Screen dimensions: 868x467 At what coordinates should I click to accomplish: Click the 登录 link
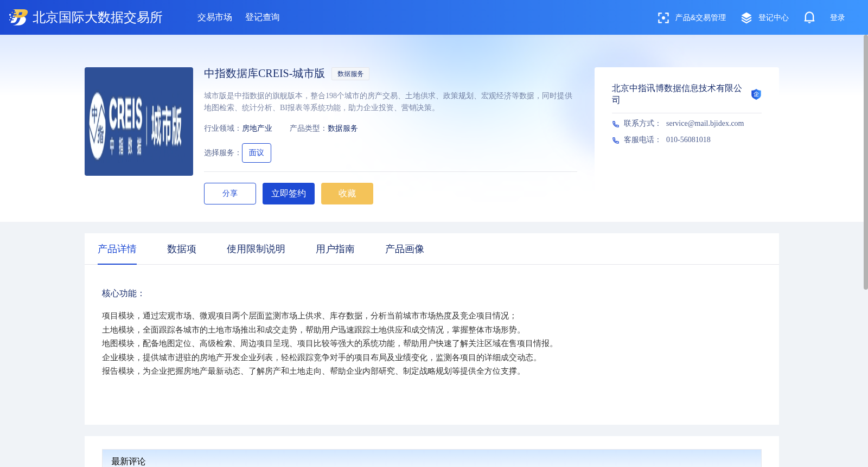point(838,18)
